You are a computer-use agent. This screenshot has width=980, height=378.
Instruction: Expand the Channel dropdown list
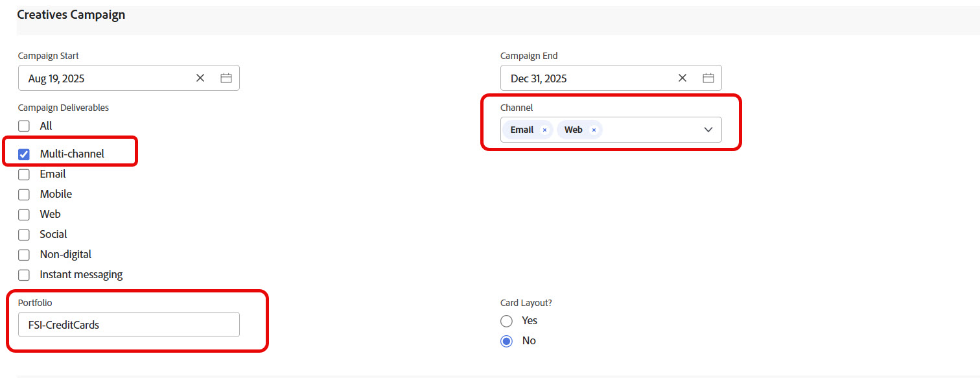[x=708, y=130]
